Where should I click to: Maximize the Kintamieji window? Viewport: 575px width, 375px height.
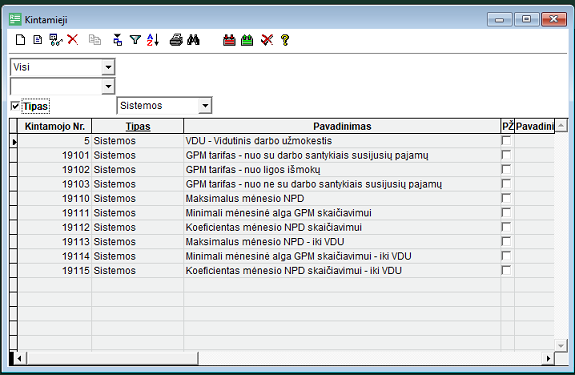point(526,19)
